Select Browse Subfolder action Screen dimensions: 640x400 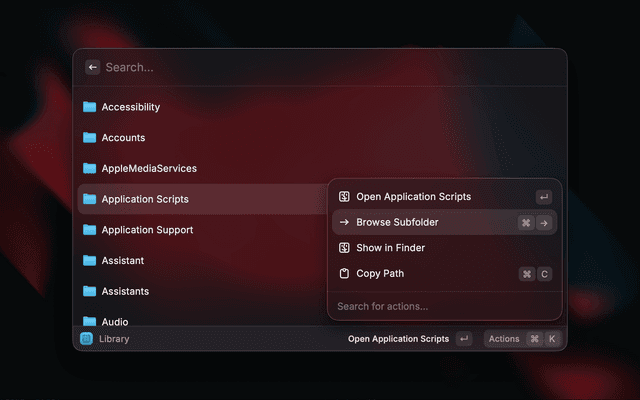[x=444, y=222]
